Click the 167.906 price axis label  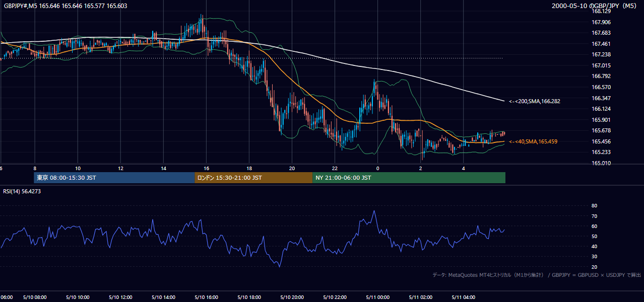pos(601,22)
